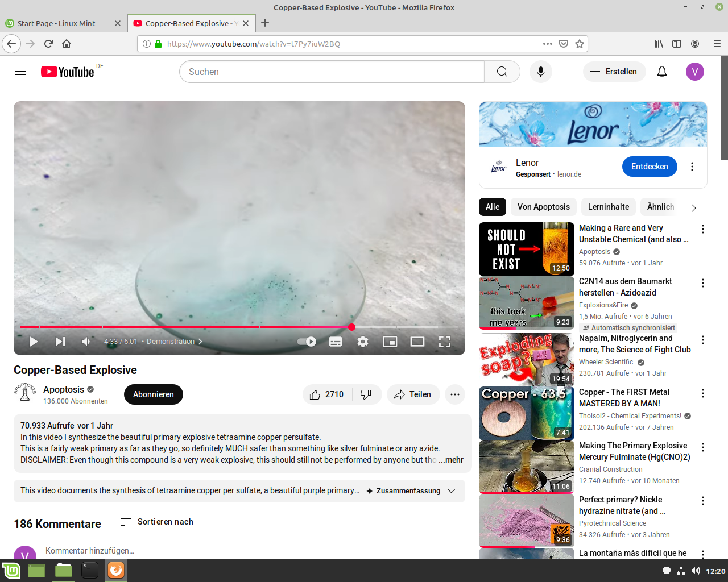
Task: Select the Lerninhalte chip
Action: [x=609, y=207]
